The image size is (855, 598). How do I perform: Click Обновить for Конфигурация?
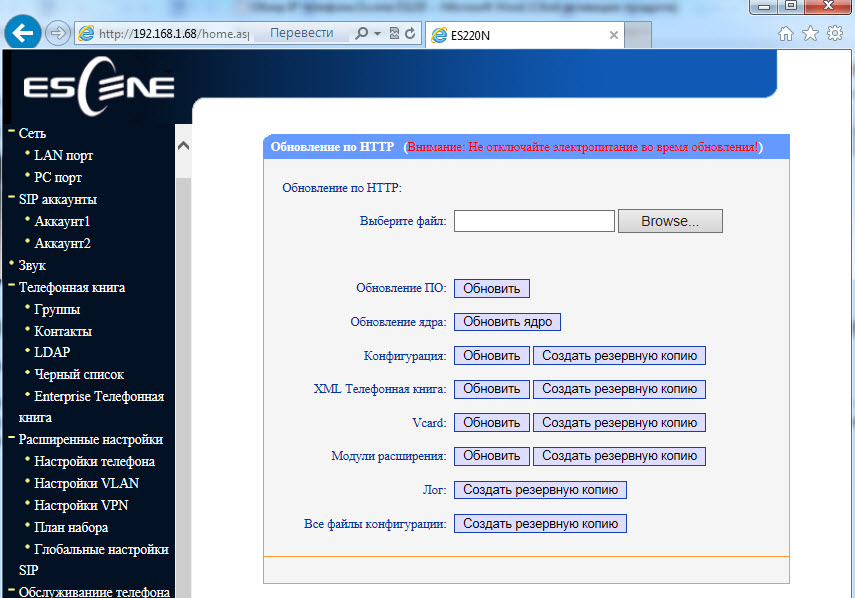(x=492, y=355)
